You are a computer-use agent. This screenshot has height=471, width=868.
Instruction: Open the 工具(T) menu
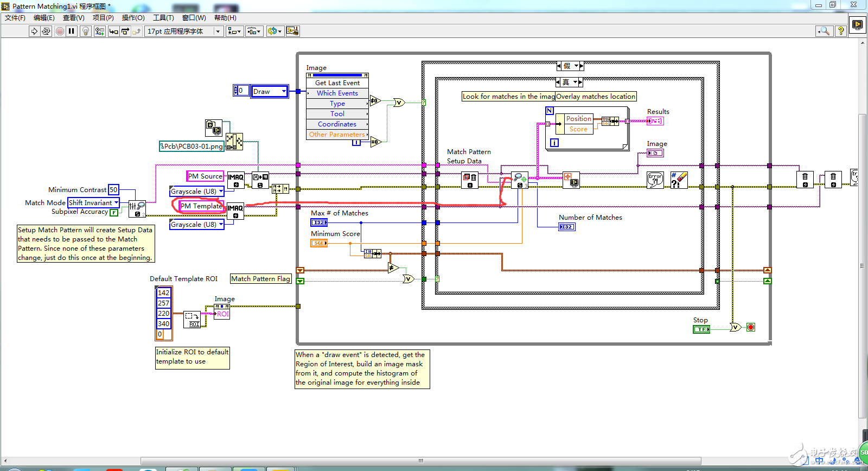(163, 18)
